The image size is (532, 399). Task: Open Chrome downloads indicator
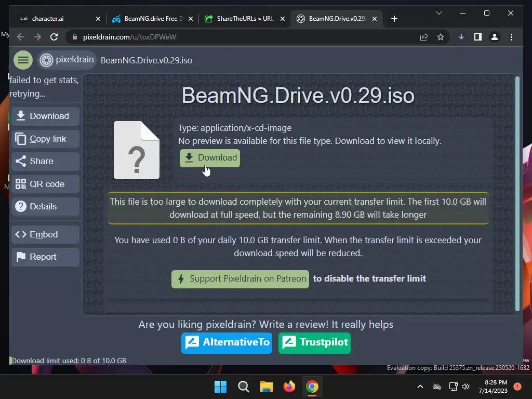point(461,37)
